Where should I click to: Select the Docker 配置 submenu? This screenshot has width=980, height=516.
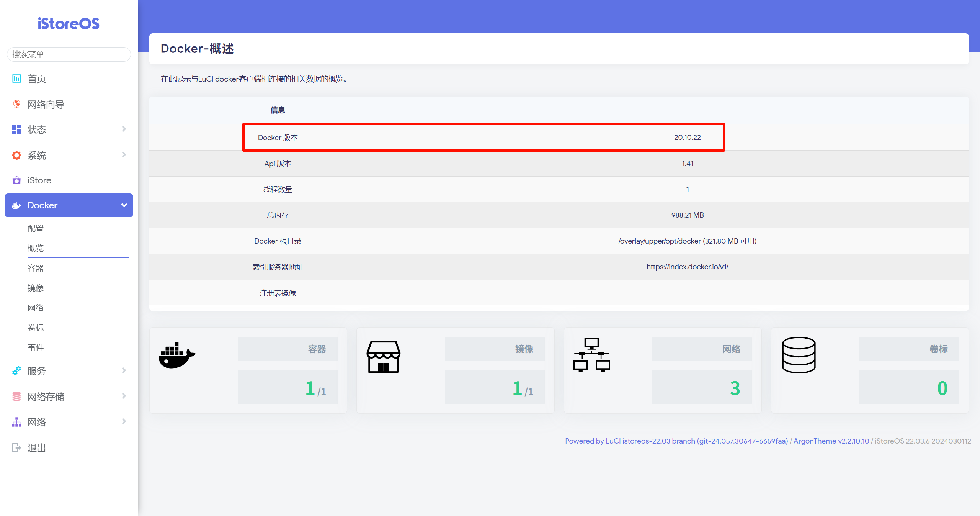(36, 228)
